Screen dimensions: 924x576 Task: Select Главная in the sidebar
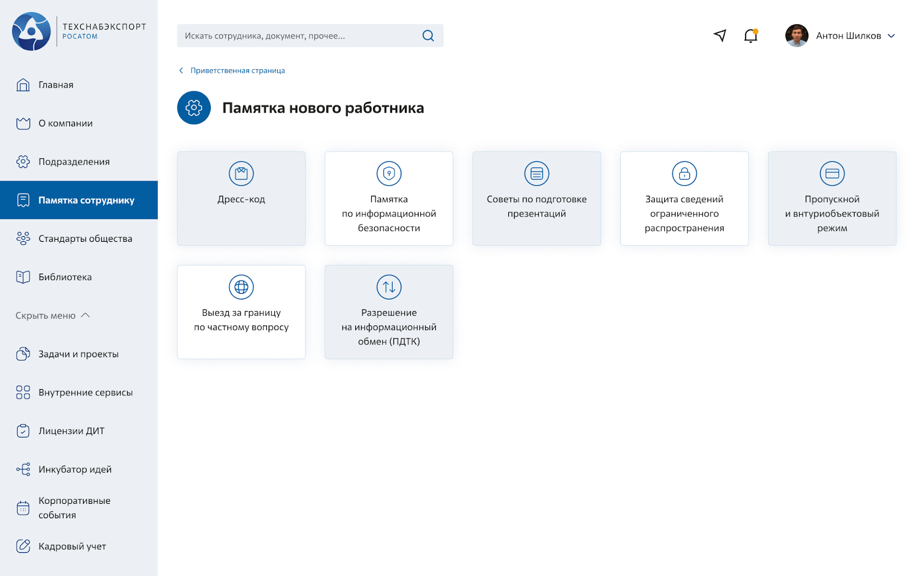click(x=56, y=85)
